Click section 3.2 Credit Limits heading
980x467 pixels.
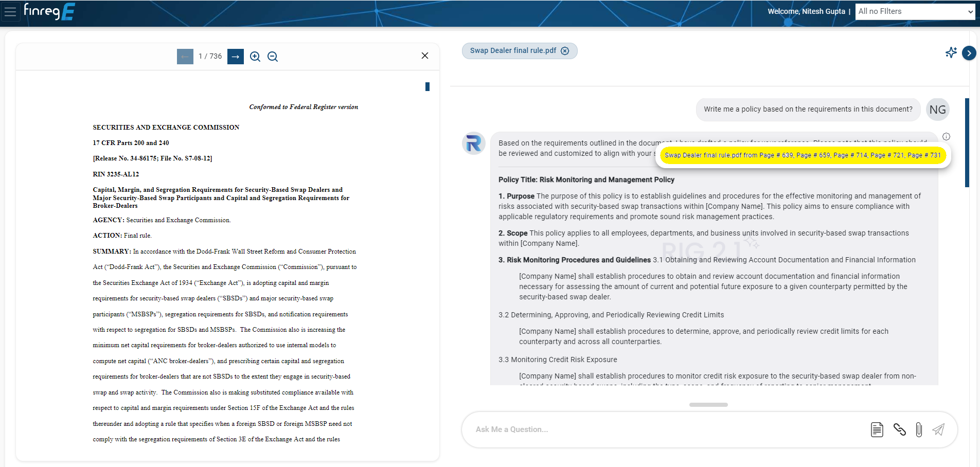point(611,315)
